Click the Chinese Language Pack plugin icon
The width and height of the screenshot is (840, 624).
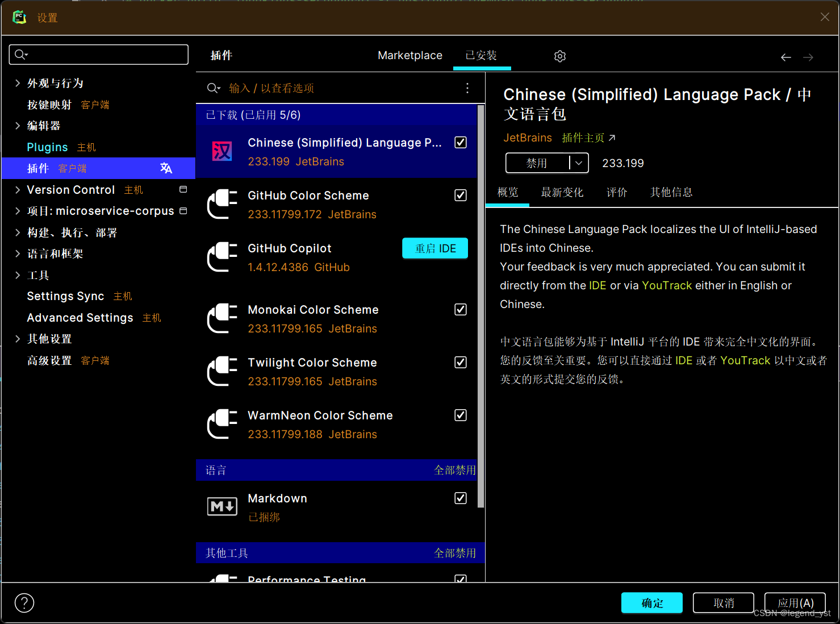(222, 151)
